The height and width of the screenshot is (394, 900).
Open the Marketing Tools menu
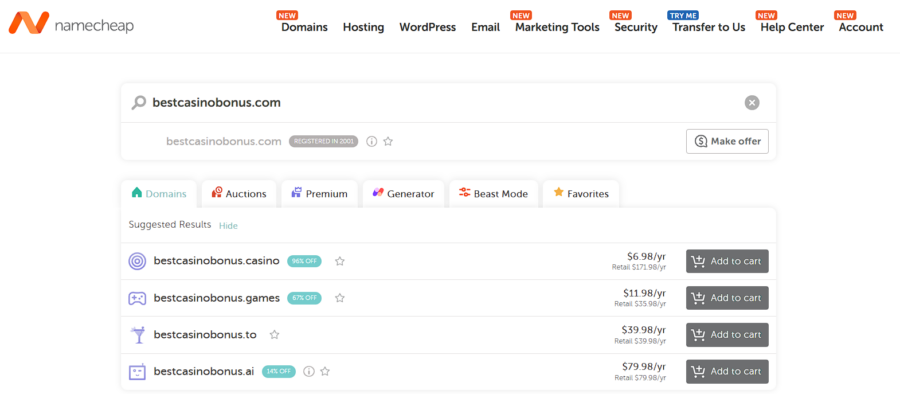point(557,27)
